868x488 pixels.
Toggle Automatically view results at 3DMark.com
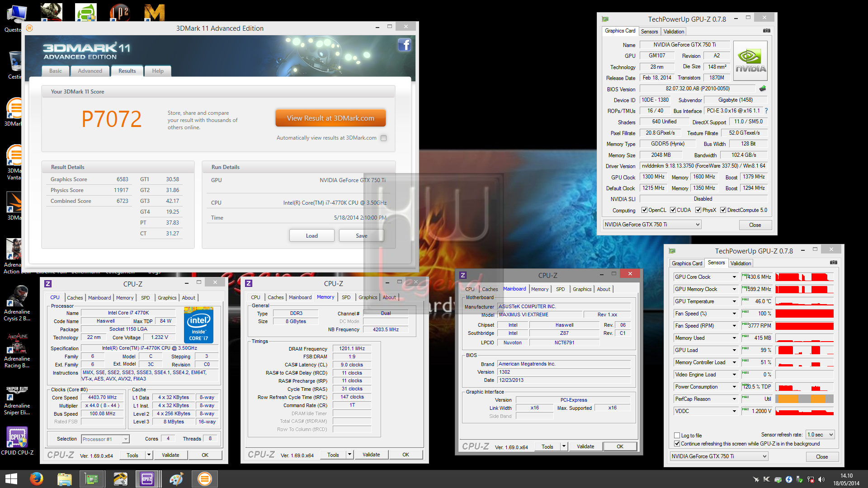[x=383, y=138]
